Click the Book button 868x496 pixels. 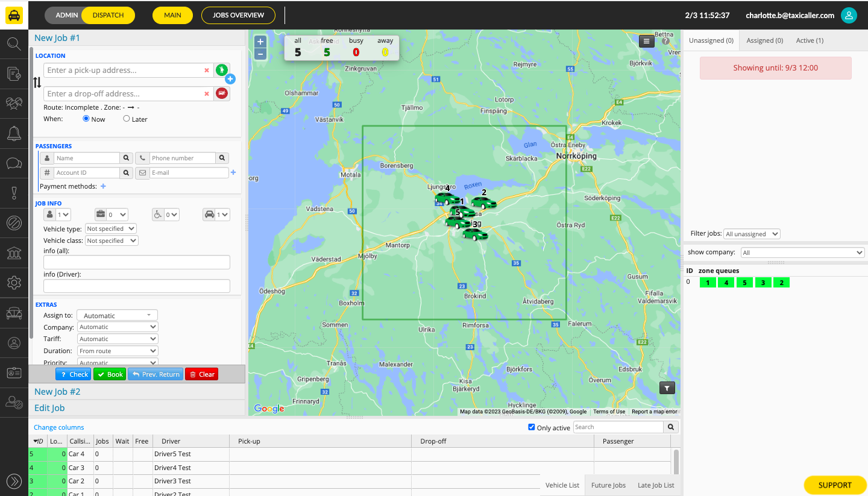tap(110, 374)
